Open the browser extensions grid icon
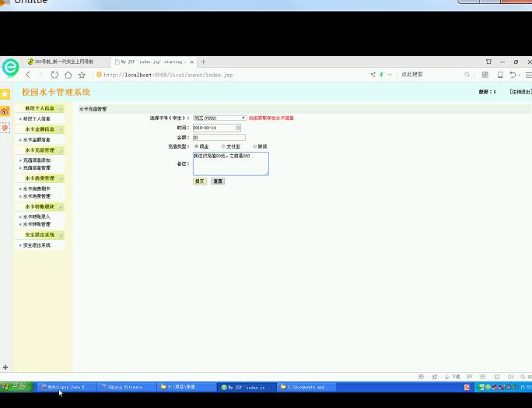The height and width of the screenshot is (408, 532). [485, 75]
